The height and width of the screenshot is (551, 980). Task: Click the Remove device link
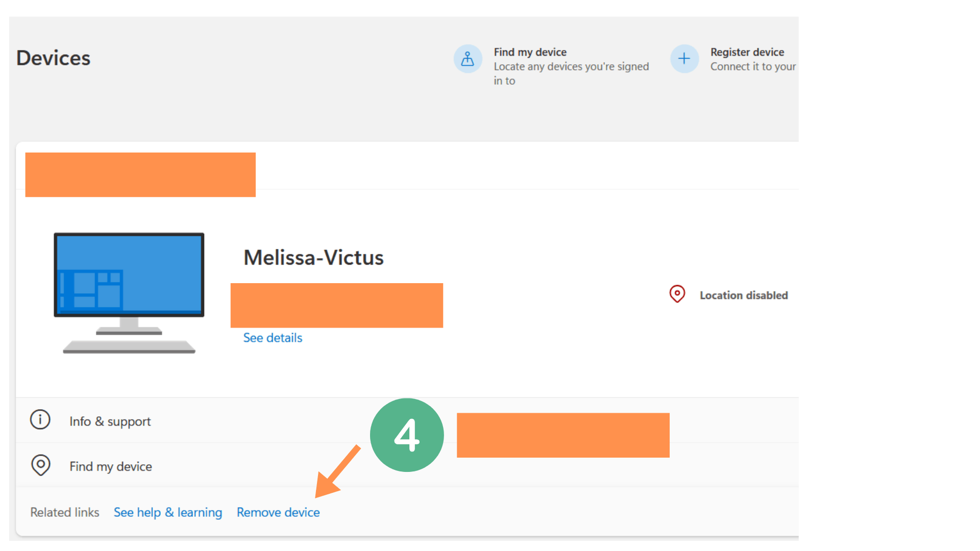coord(278,512)
